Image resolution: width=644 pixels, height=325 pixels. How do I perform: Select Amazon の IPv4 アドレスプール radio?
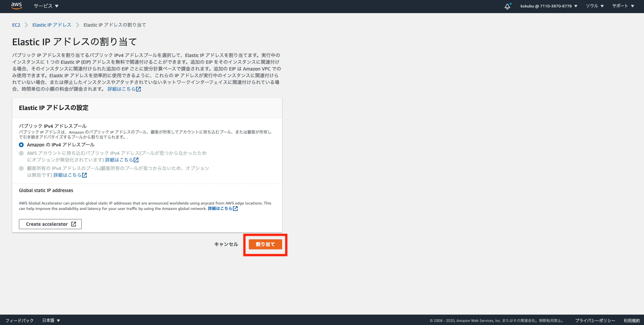coord(21,145)
